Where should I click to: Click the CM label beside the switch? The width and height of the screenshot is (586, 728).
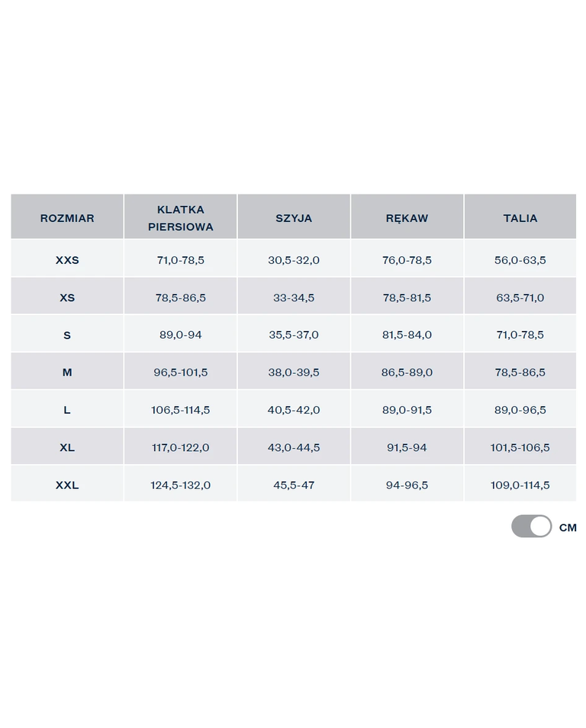(x=568, y=527)
